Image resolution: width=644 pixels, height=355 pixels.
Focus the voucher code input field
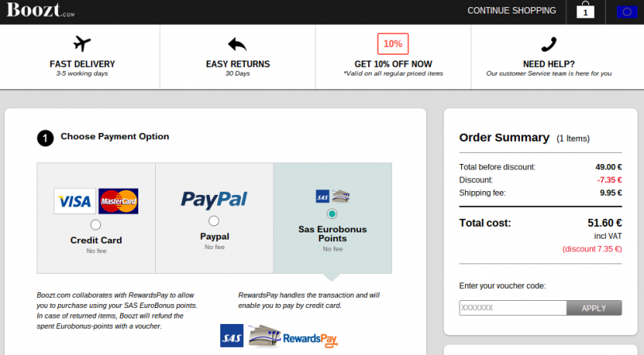coord(513,308)
